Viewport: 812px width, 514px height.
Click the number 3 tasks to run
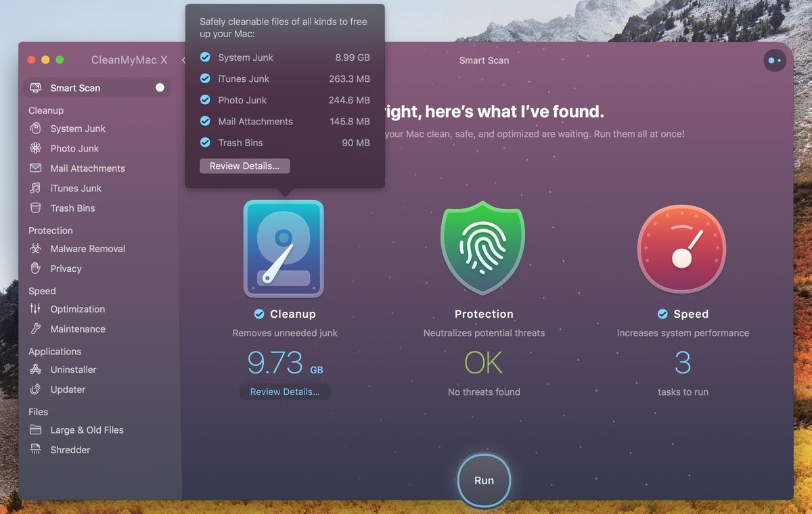coord(683,363)
